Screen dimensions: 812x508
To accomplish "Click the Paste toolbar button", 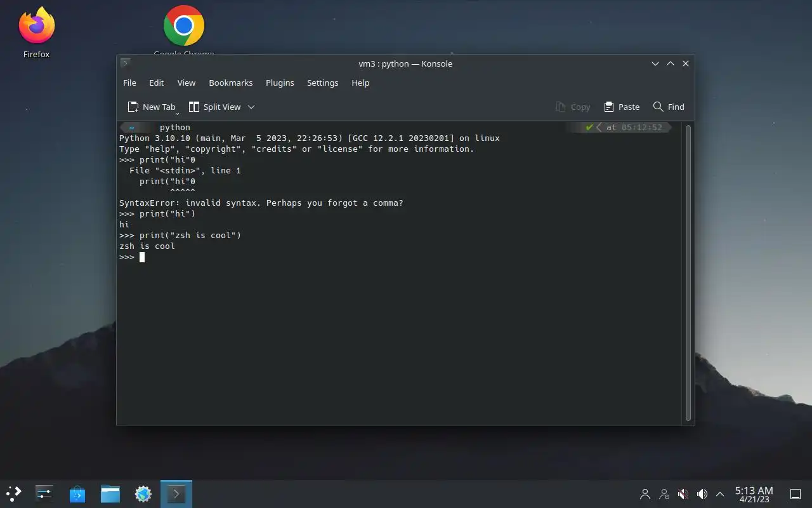I will click(622, 107).
